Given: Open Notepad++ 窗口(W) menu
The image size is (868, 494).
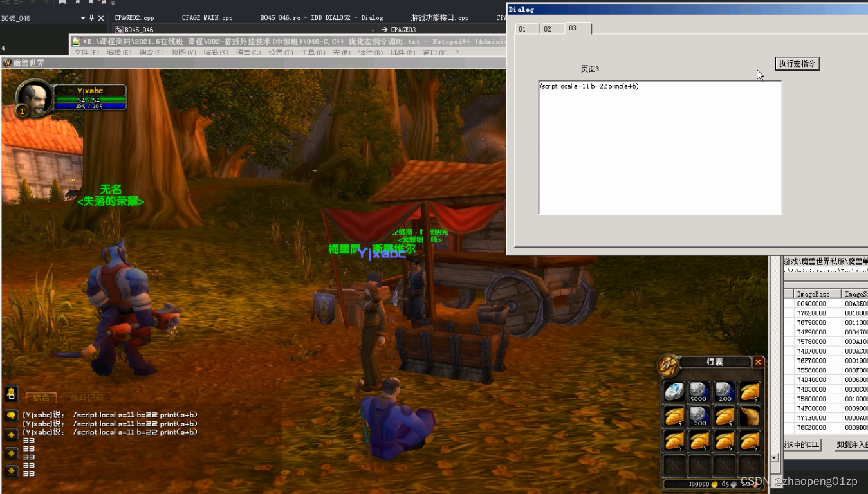Looking at the screenshot, I should point(435,53).
